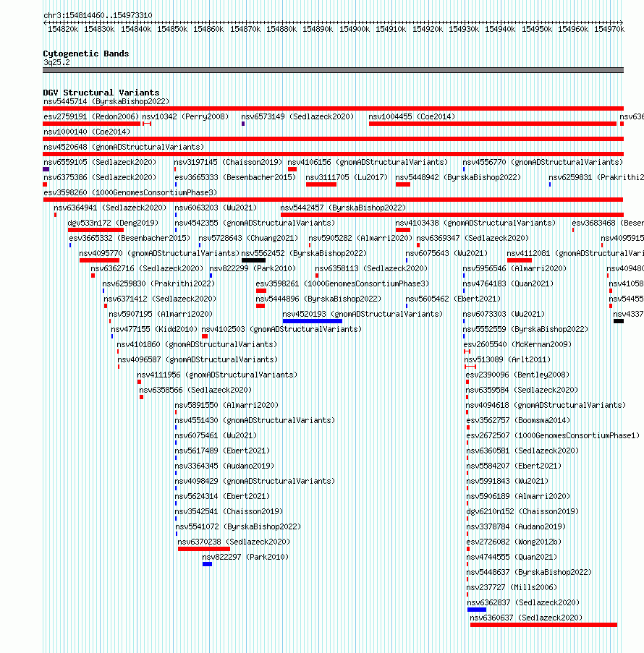Click esv3665333 (Besenbacher2015) label

point(235,177)
